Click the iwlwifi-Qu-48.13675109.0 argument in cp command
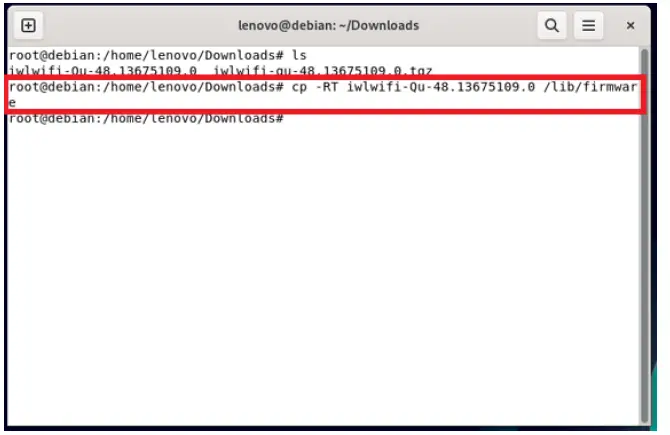 pos(441,87)
